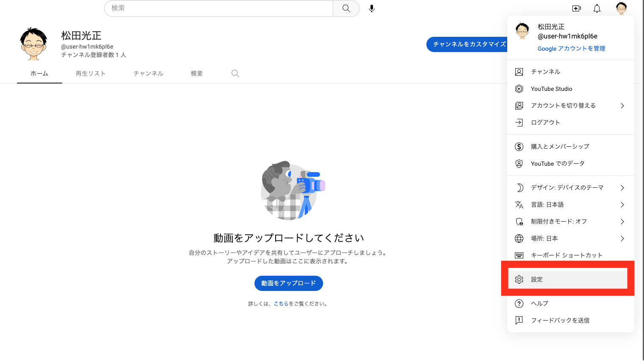Activate voice search microphone icon
The width and height of the screenshot is (644, 362).
pos(371,8)
